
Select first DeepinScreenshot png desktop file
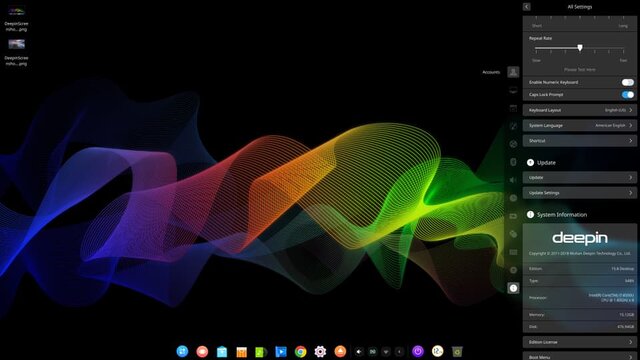pyautogui.click(x=16, y=18)
